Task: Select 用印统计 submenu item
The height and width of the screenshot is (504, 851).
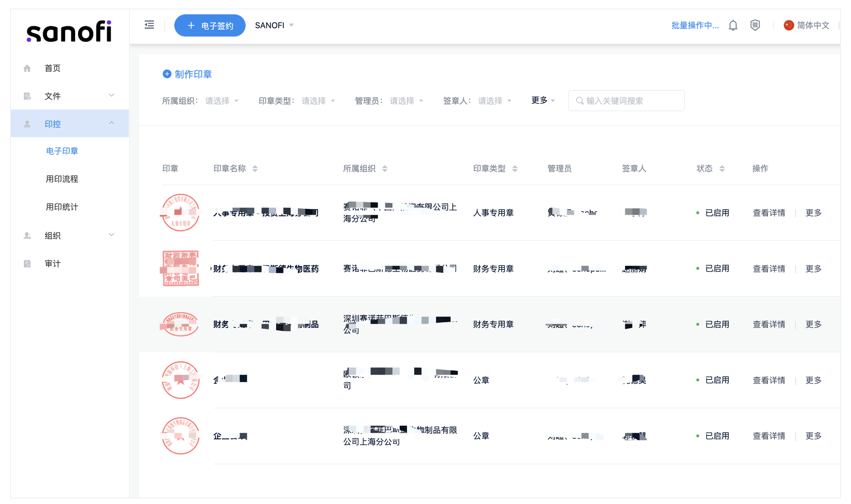Action: coord(62,207)
